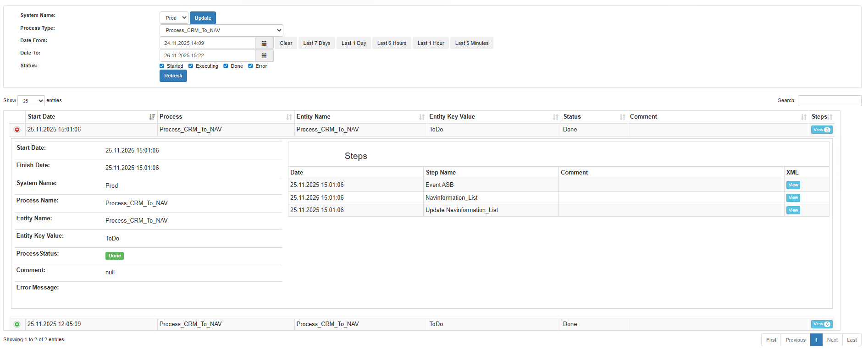Screen dimensions: 868x349
Task: Open the Date To calendar picker
Action: point(264,55)
